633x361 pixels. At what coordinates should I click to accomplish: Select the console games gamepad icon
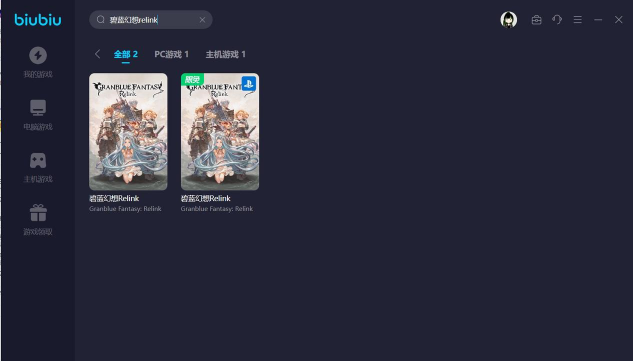click(38, 160)
